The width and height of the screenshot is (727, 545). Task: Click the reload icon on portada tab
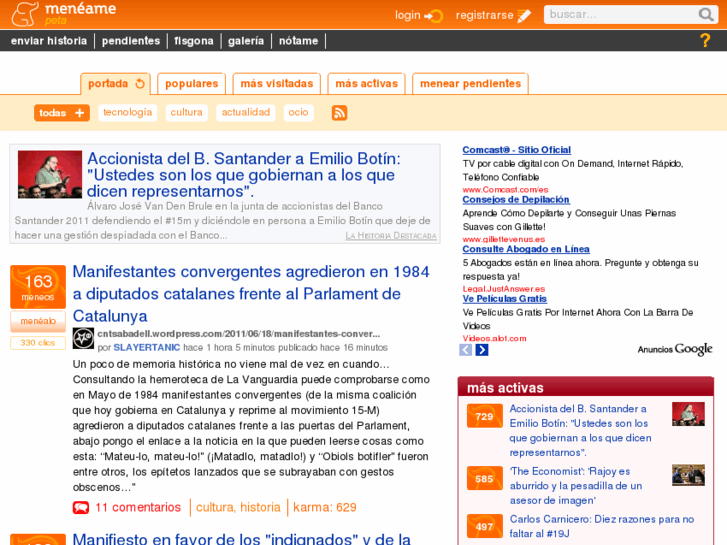pos(140,84)
